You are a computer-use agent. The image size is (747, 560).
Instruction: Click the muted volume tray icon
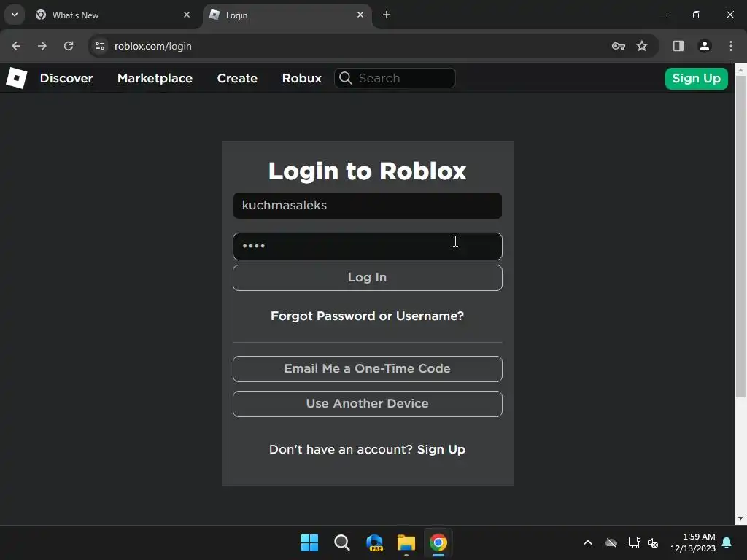click(x=653, y=542)
